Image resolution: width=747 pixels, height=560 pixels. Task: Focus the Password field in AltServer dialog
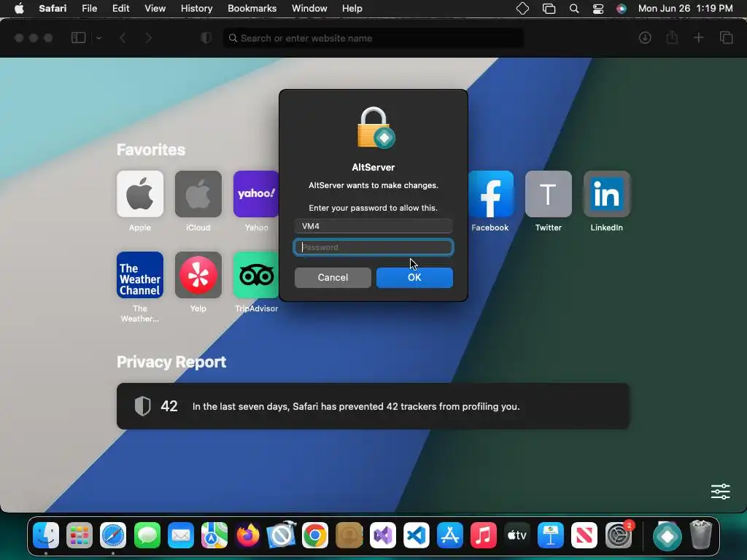[x=373, y=247]
